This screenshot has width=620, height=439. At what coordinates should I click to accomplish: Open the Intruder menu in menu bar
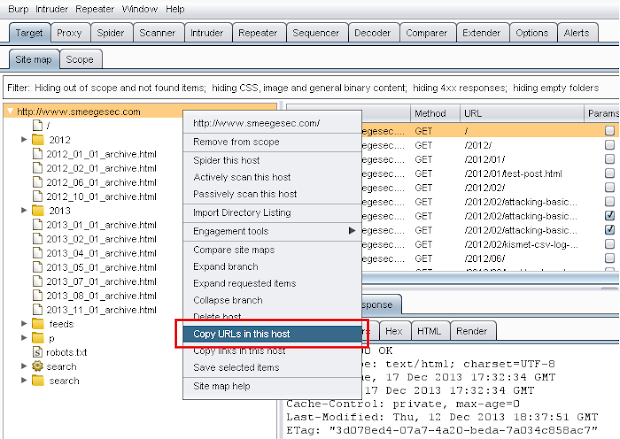tap(52, 9)
